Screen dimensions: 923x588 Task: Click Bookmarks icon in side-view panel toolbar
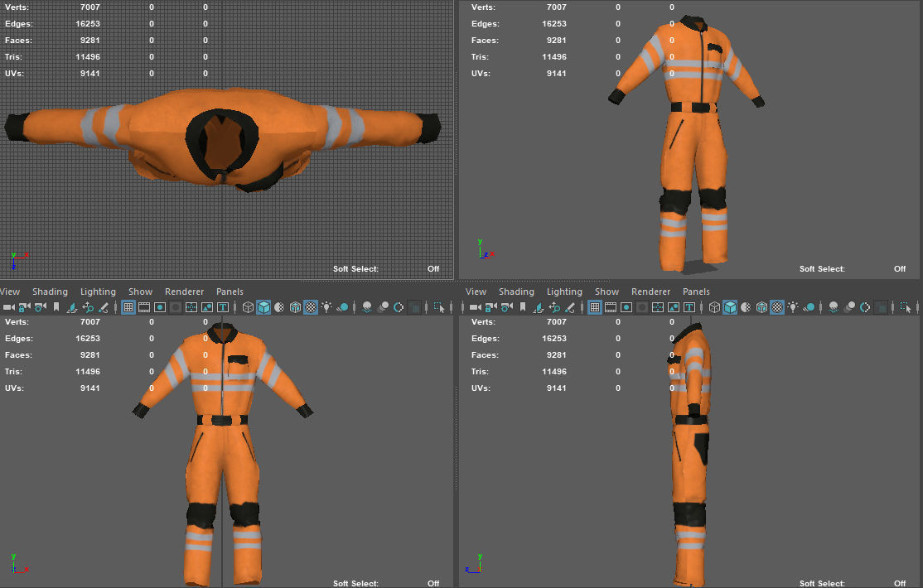(523, 307)
